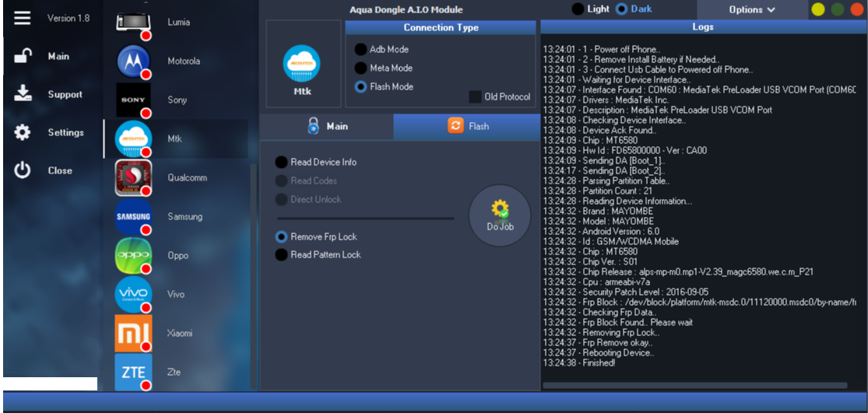The image size is (868, 413).
Task: Switch to the Main tab
Action: click(327, 126)
